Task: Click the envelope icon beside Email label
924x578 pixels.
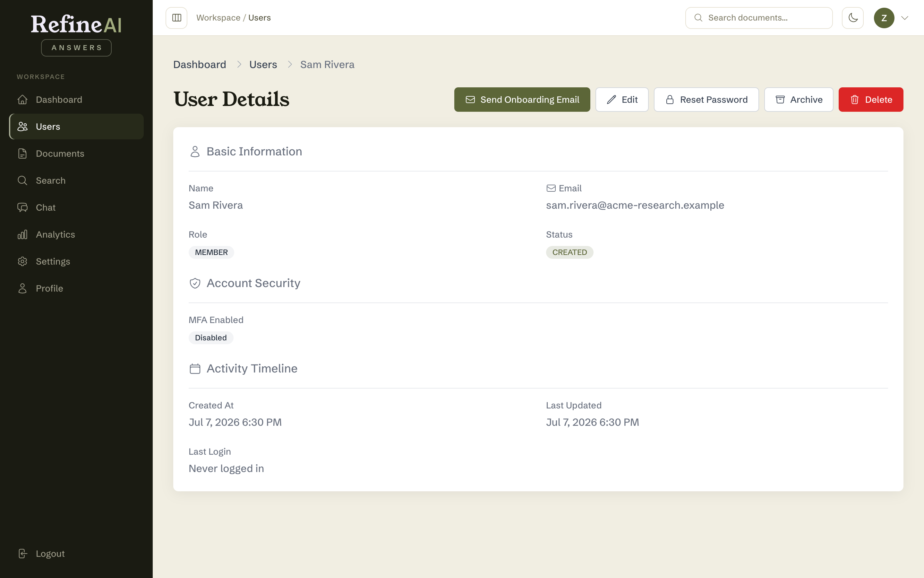Action: pos(551,188)
